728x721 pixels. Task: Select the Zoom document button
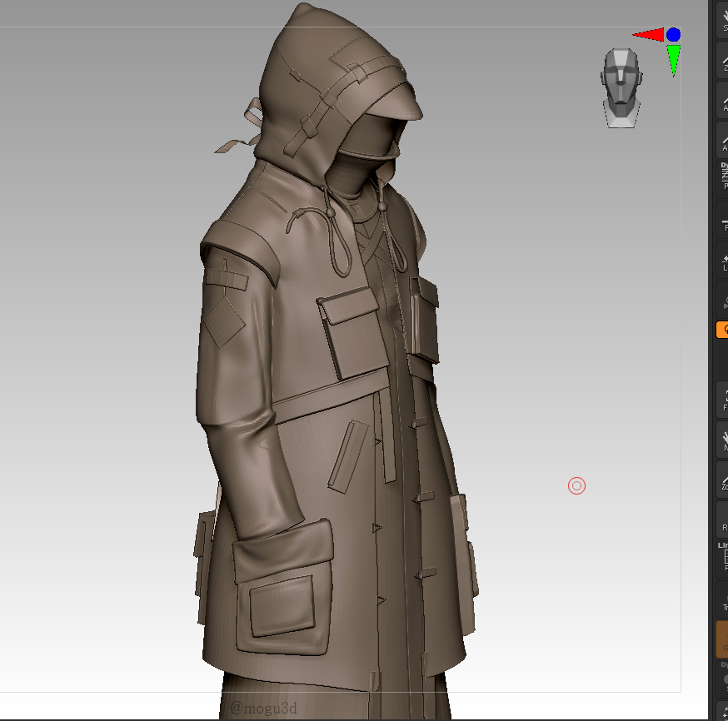[723, 58]
